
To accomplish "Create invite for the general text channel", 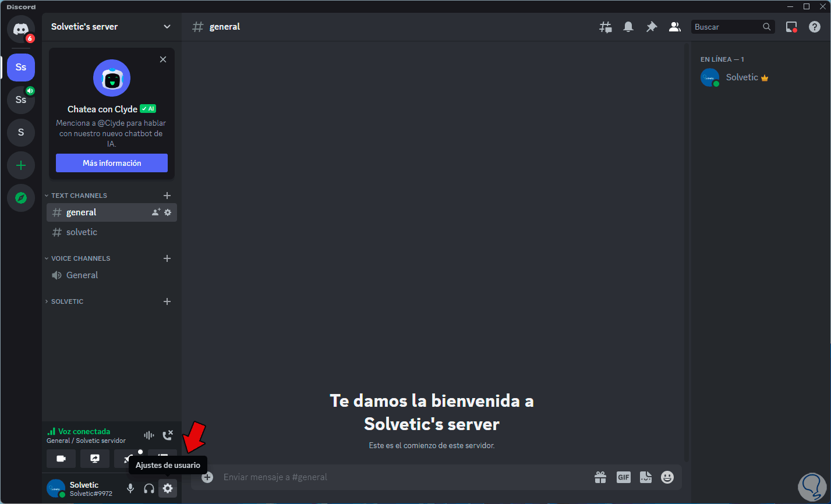I will [x=156, y=212].
